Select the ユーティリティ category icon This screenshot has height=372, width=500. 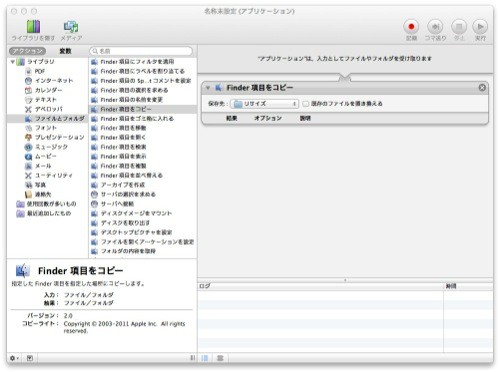click(29, 175)
